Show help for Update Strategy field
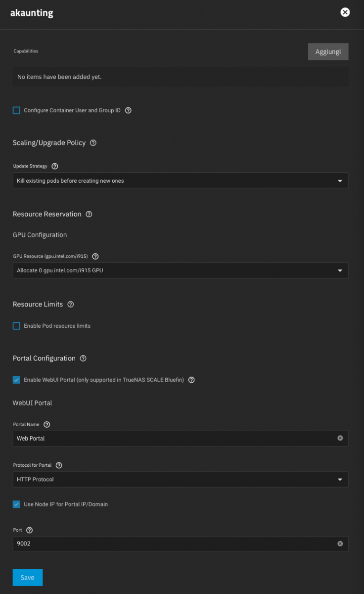 [55, 166]
